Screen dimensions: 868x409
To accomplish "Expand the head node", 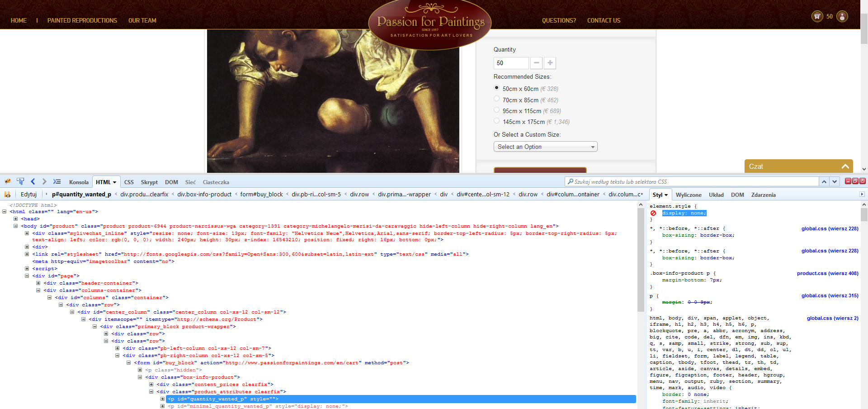I will coord(15,219).
